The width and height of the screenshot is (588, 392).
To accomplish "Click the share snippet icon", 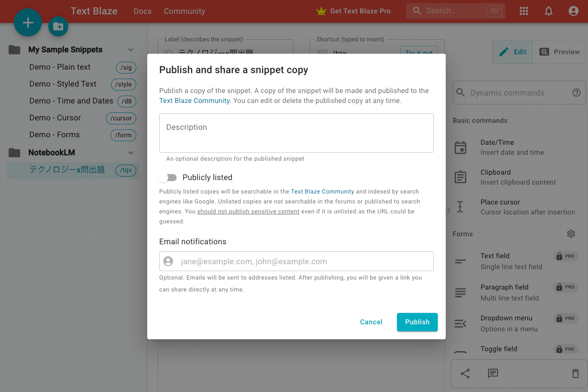I will [465, 374].
